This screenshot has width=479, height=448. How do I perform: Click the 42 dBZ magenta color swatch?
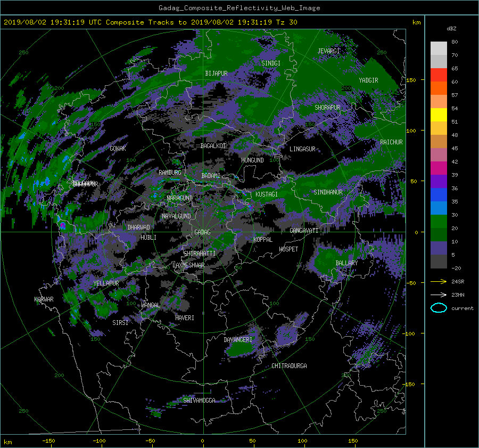(x=439, y=168)
